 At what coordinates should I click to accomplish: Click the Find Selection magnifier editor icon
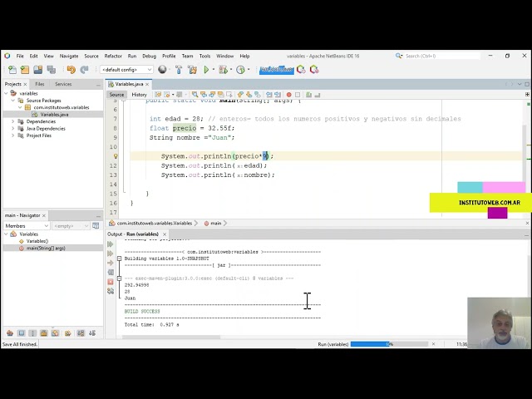(195, 95)
